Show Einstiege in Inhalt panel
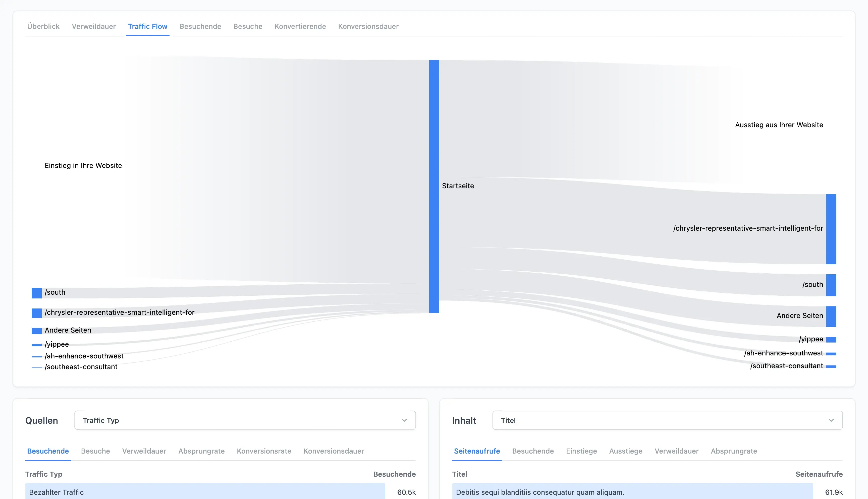The height and width of the screenshot is (499, 868). tap(581, 451)
